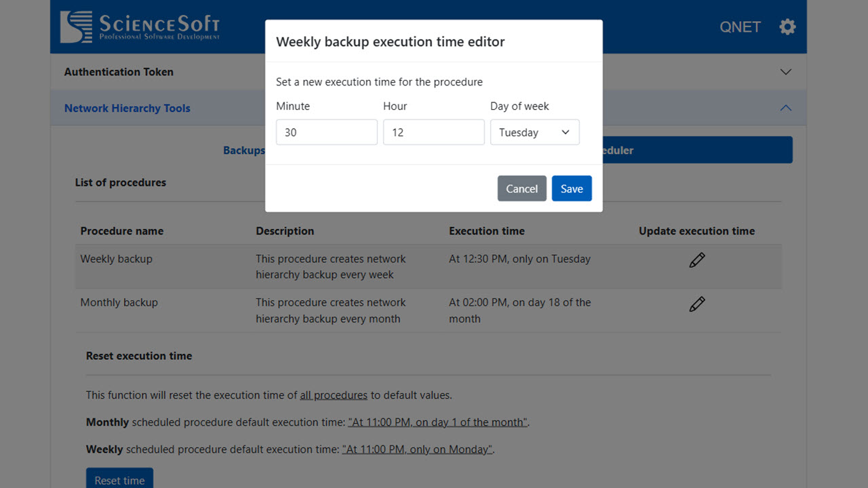Image resolution: width=868 pixels, height=488 pixels.
Task: Click the ScienceSoft logo
Action: [x=140, y=27]
